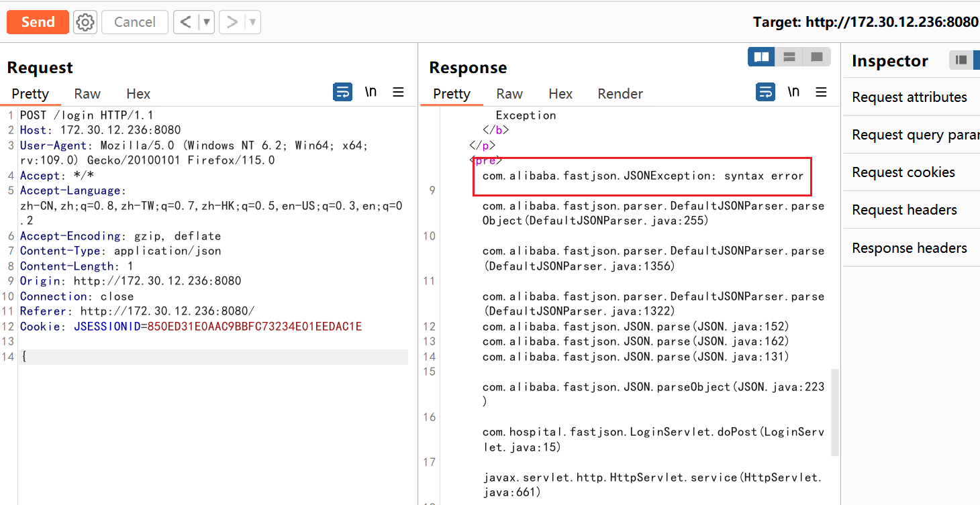Image resolution: width=980 pixels, height=505 pixels.
Task: Click the Content-Type: application/json line
Action: coord(120,251)
